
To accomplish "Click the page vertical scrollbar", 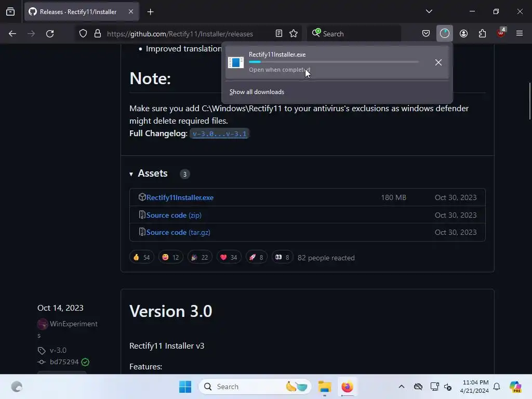I will pos(529,101).
